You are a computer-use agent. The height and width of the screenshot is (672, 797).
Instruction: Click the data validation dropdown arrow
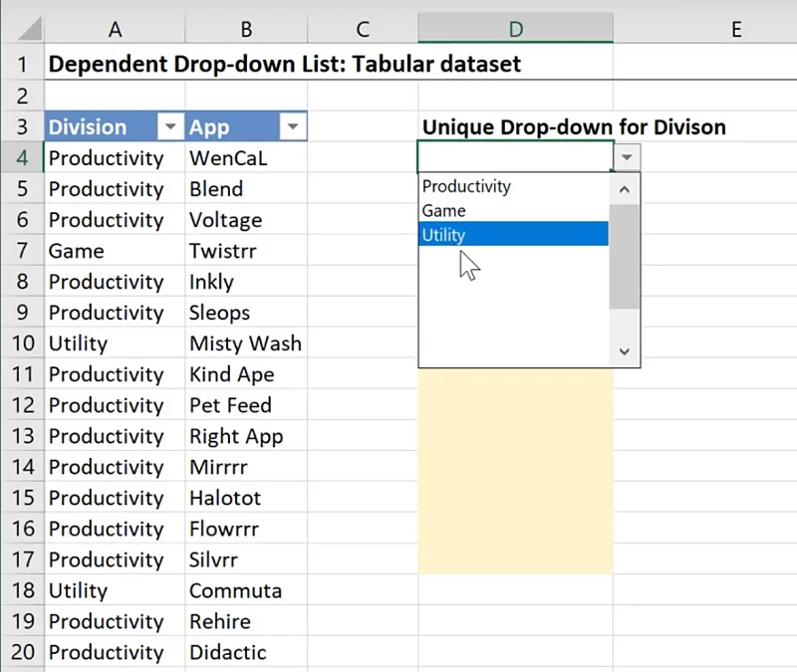tap(627, 157)
